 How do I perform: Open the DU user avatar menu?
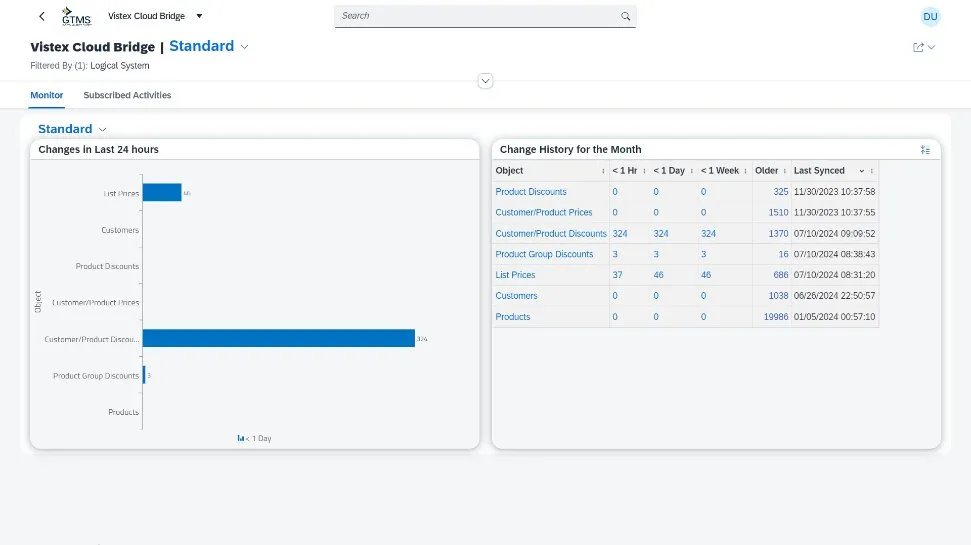point(929,16)
